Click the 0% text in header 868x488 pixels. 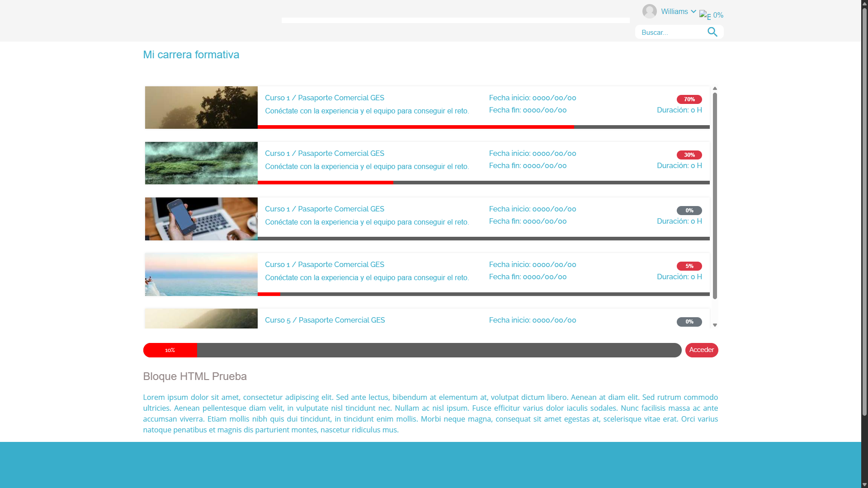tap(718, 15)
